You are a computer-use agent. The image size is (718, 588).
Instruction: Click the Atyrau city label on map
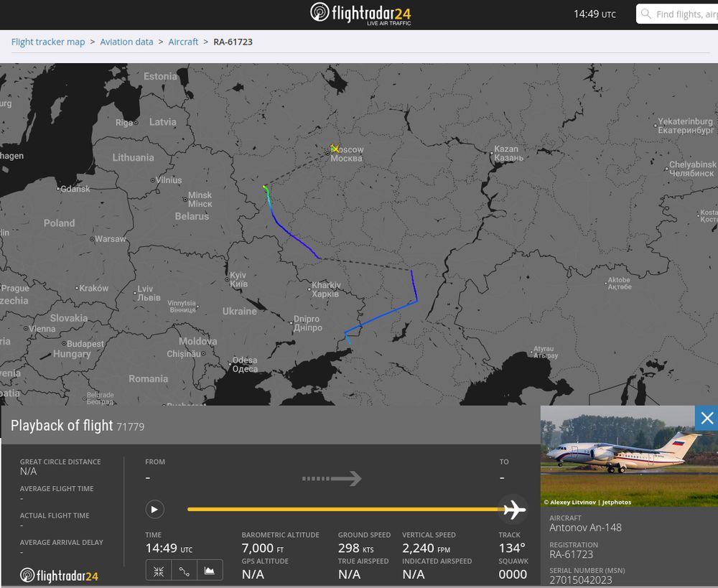tap(546, 352)
